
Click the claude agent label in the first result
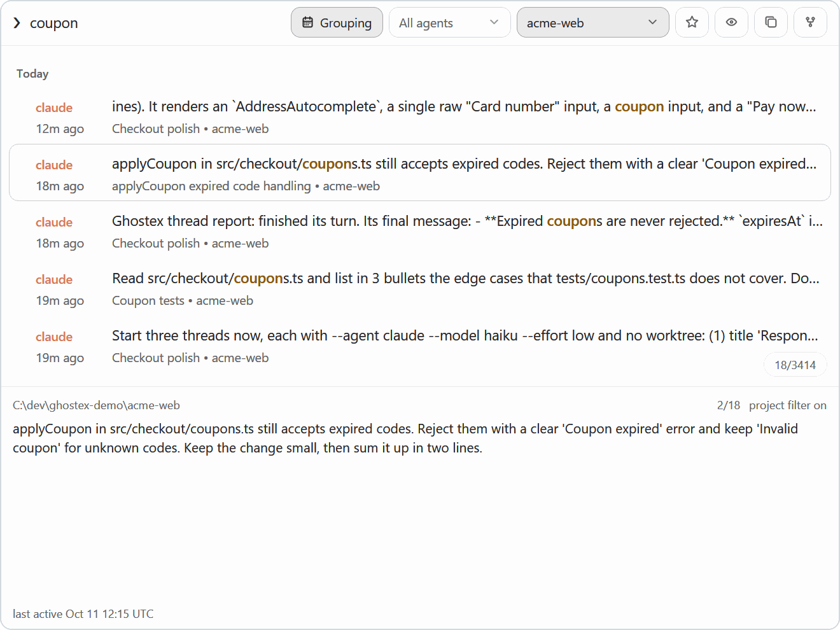coord(54,108)
